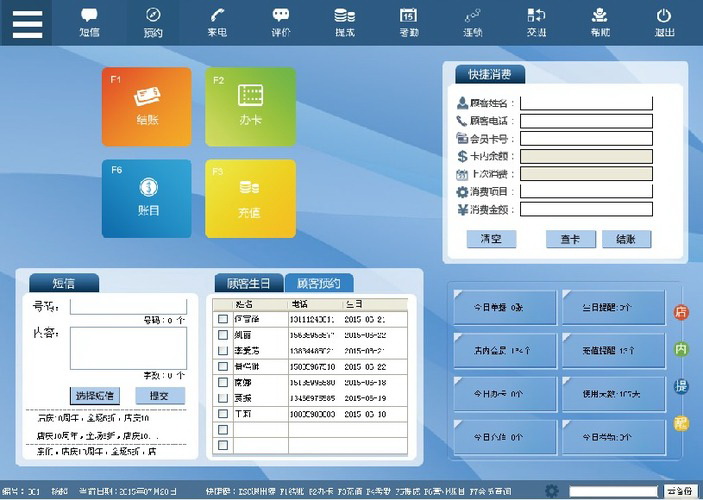
Task: Switch to the 顾客生日 tab
Action: [x=249, y=283]
